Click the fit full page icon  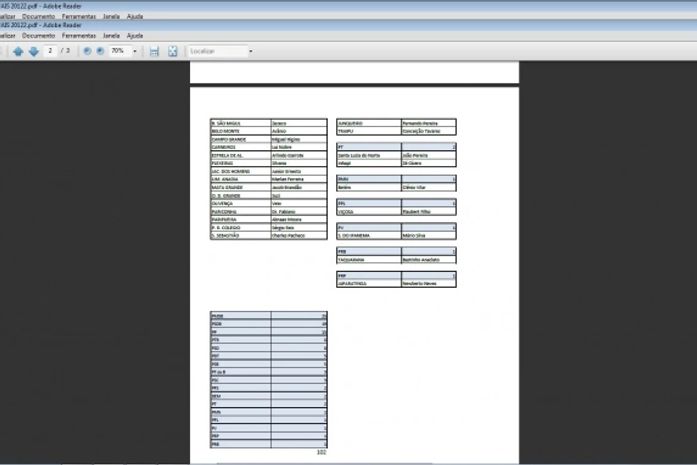(173, 51)
